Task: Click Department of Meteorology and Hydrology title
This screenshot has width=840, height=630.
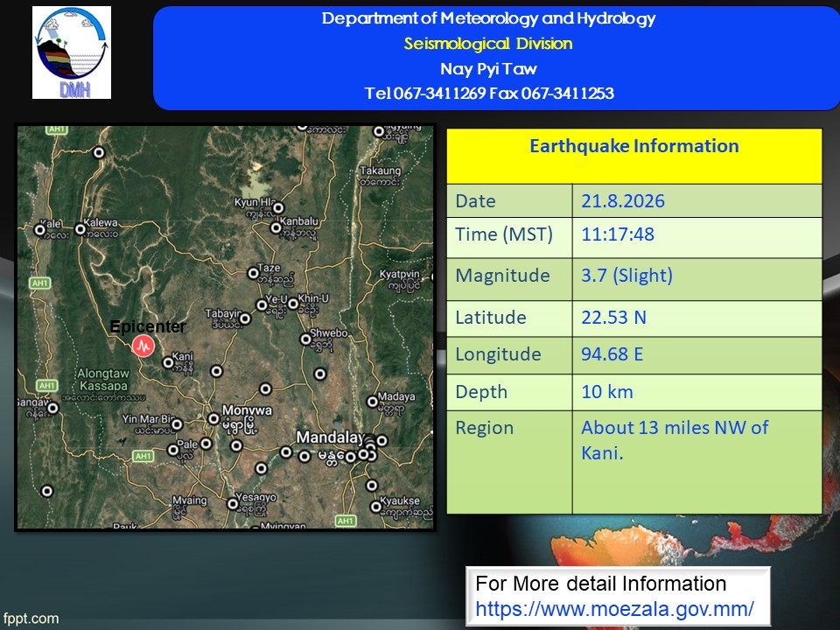Action: pyautogui.click(x=488, y=18)
